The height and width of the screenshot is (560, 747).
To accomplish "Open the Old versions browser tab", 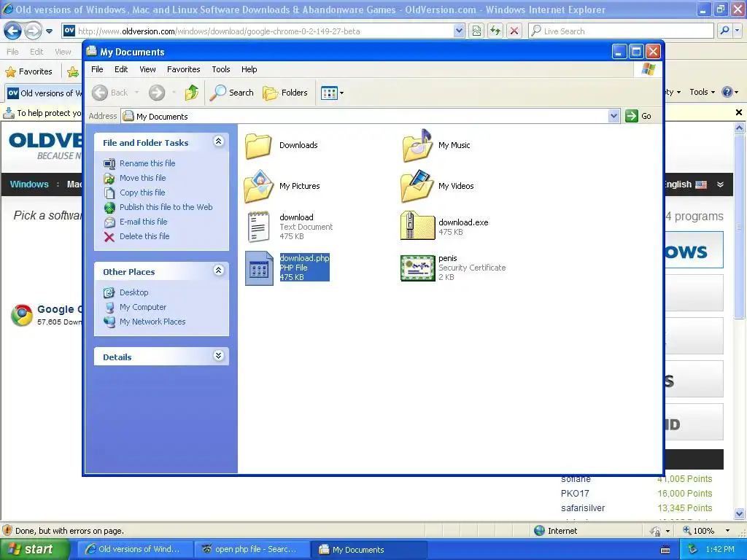I will point(44,93).
